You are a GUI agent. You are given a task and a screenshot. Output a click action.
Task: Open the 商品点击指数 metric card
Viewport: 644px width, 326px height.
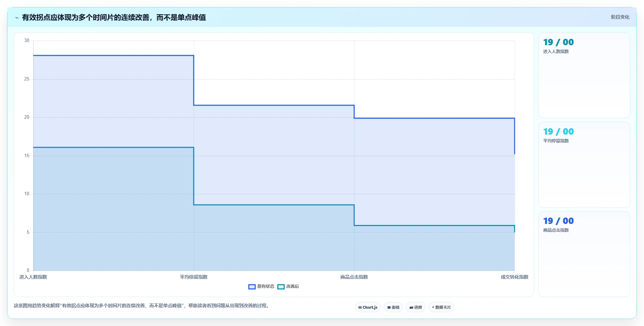[x=584, y=254]
